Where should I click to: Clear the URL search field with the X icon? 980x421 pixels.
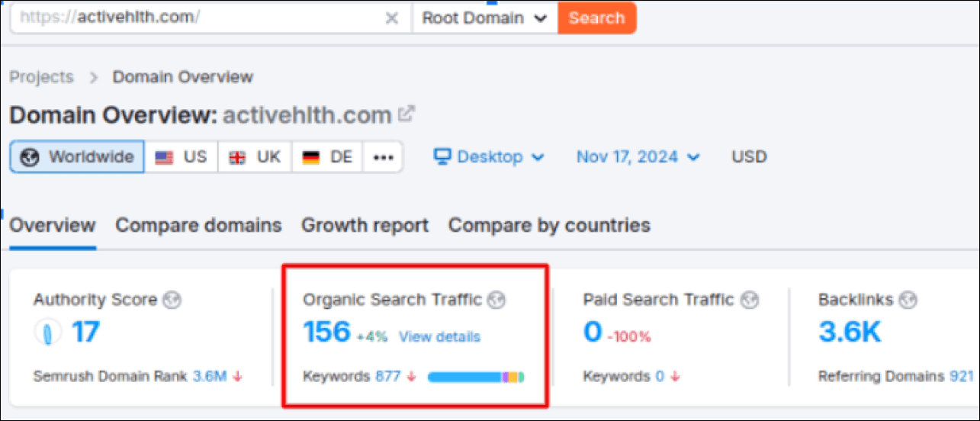[391, 18]
